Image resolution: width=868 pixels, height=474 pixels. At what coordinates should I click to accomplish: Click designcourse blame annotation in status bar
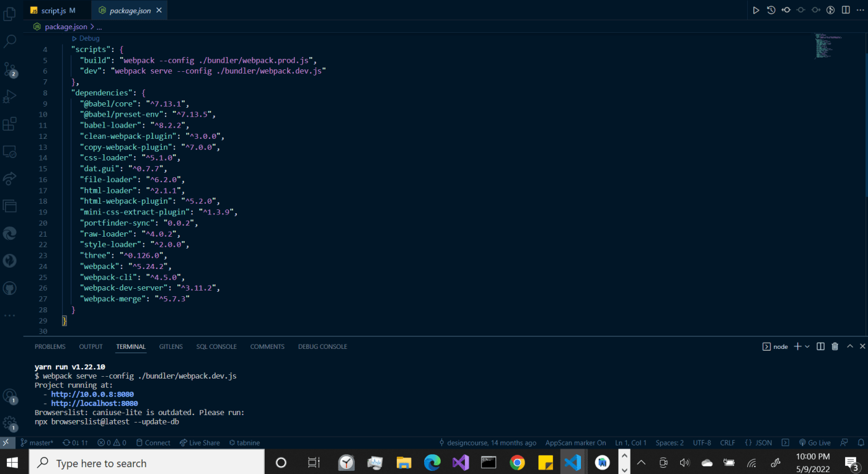(487, 442)
